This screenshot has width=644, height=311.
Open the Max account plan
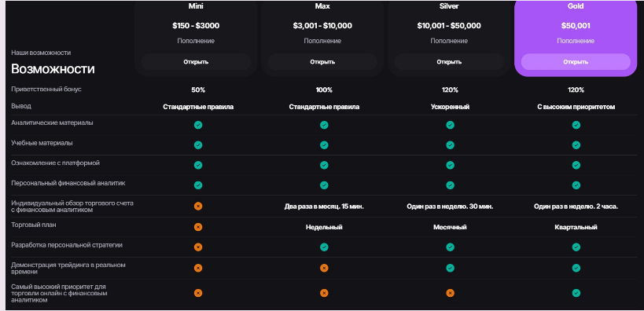(x=322, y=62)
